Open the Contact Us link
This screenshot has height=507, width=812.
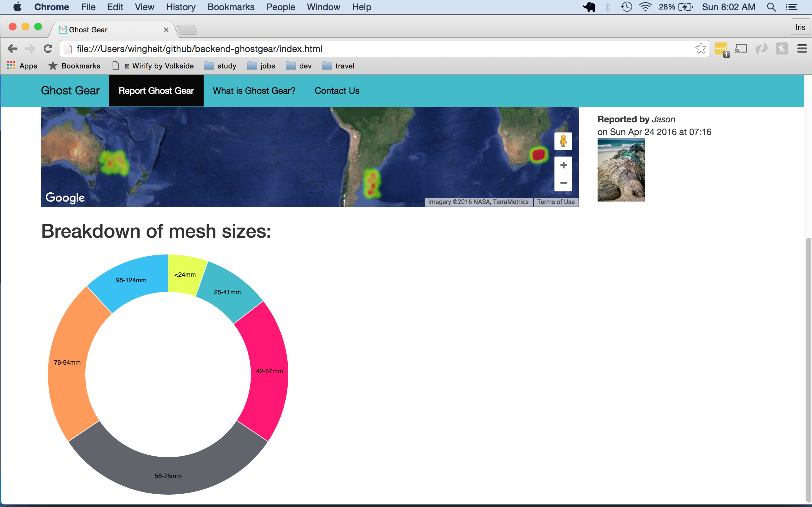pos(337,91)
